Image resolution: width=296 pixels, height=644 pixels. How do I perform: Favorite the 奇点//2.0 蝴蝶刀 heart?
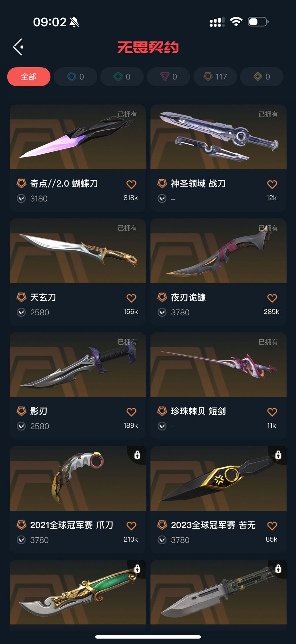(131, 184)
